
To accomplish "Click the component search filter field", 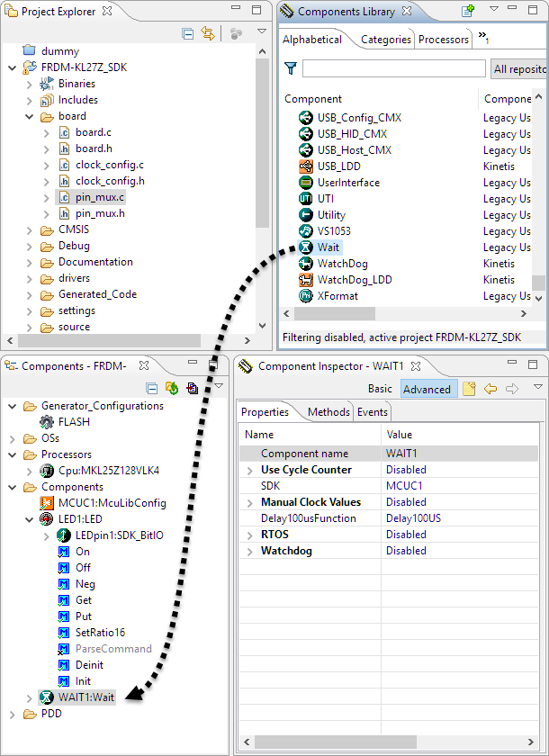I will [x=394, y=68].
